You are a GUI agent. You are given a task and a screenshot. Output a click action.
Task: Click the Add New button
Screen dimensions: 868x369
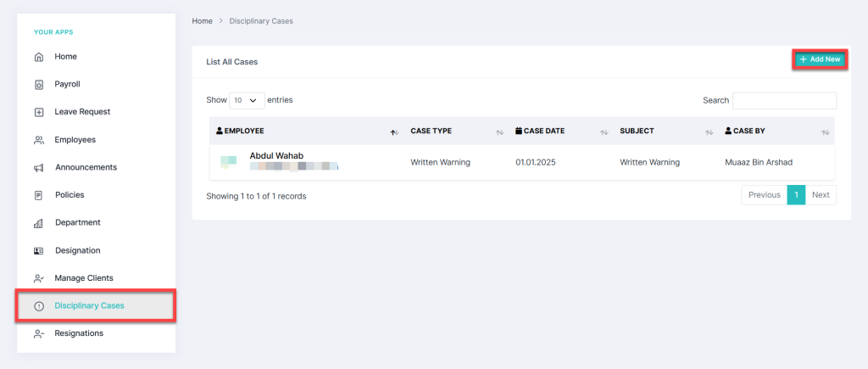pos(820,59)
